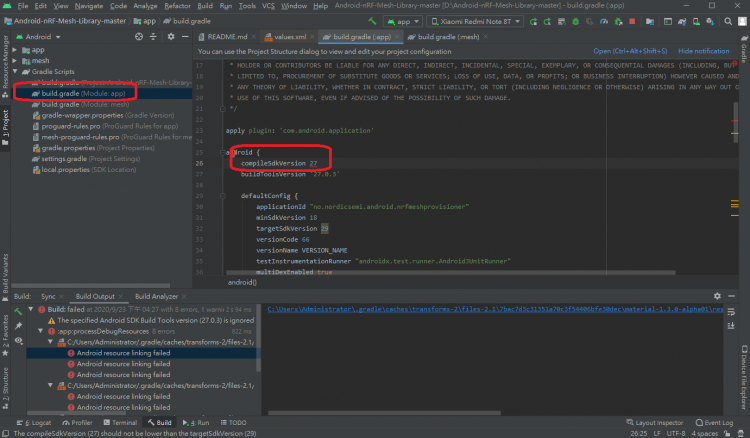Viewport: 750px width, 438px height.
Task: Toggle the eye view-options icon in Build panel
Action: click(x=18, y=340)
